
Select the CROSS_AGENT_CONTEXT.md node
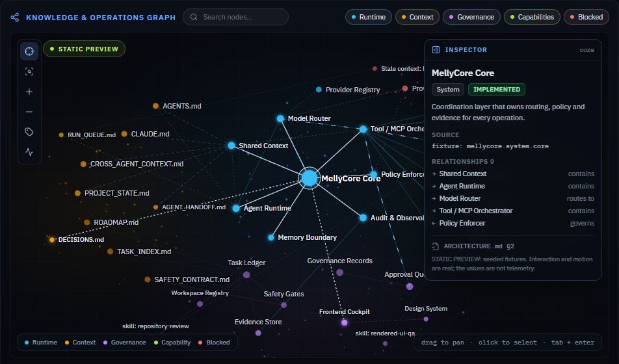pos(83,164)
